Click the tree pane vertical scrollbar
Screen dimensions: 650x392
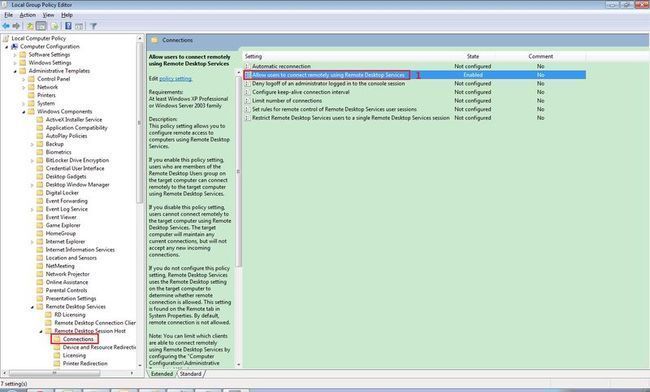[x=139, y=124]
